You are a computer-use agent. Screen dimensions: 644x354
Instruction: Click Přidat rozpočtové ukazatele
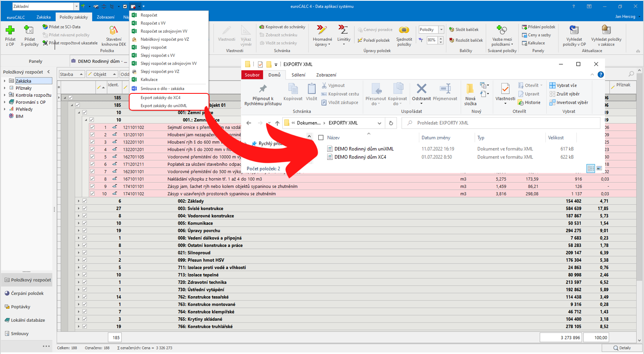70,43
